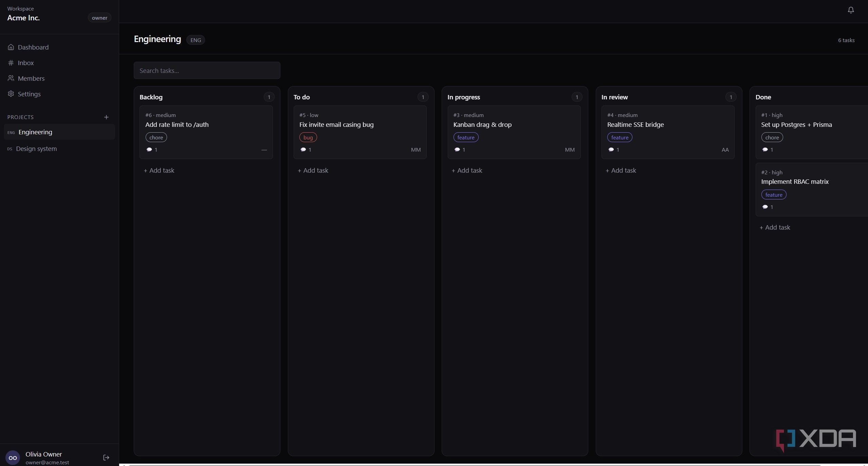Click the feature tag on Realtime SSE task
868x466 pixels.
[x=620, y=137]
